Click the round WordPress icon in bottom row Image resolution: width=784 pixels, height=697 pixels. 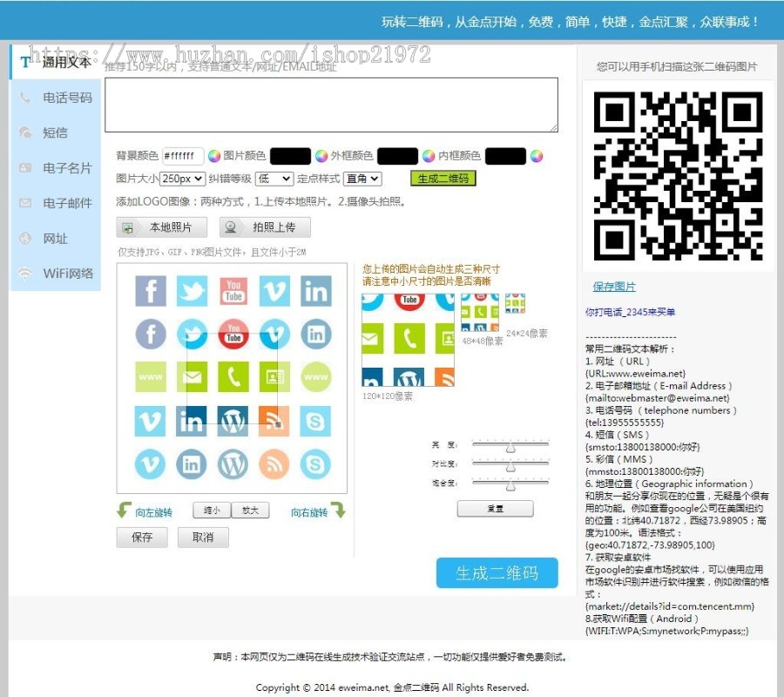coord(233,464)
